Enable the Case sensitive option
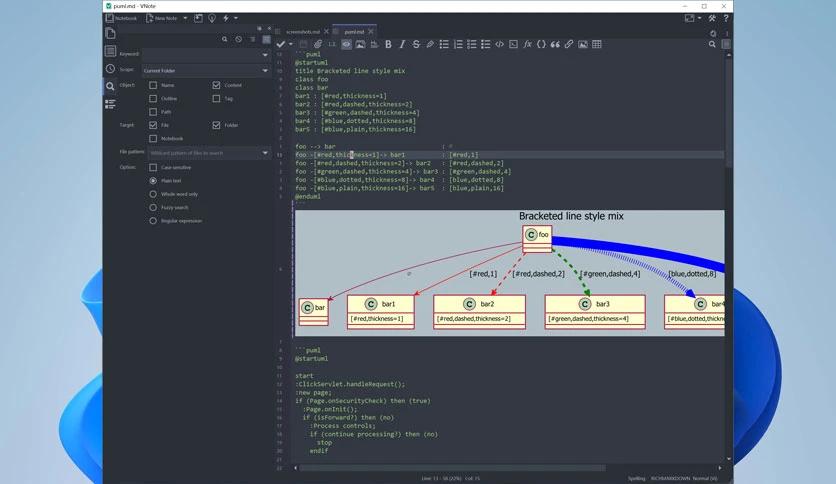Viewport: 836px width, 484px height. (153, 167)
